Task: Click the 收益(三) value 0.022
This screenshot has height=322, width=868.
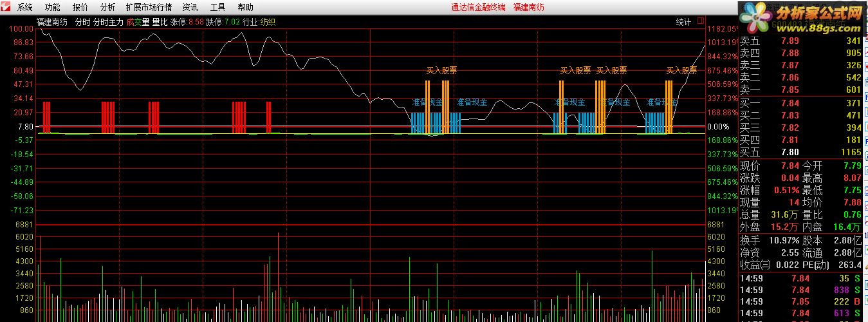Action: 788,265
